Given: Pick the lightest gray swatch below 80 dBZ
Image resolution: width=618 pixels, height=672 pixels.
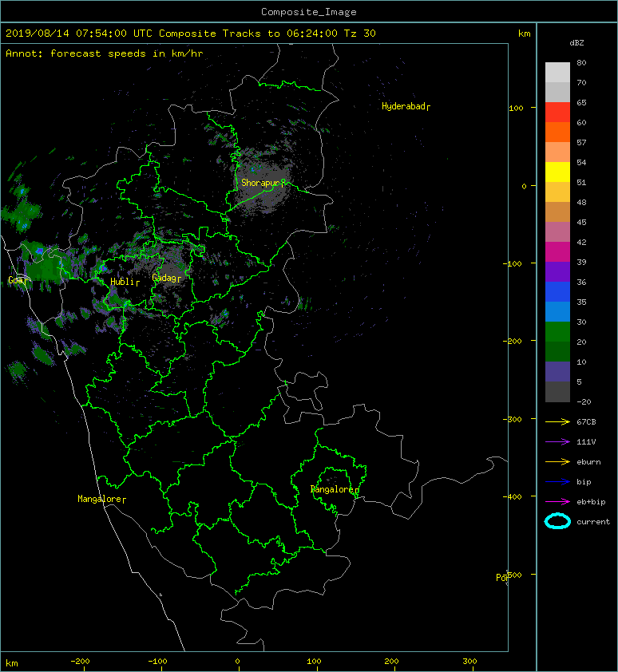Looking at the screenshot, I should pyautogui.click(x=557, y=73).
